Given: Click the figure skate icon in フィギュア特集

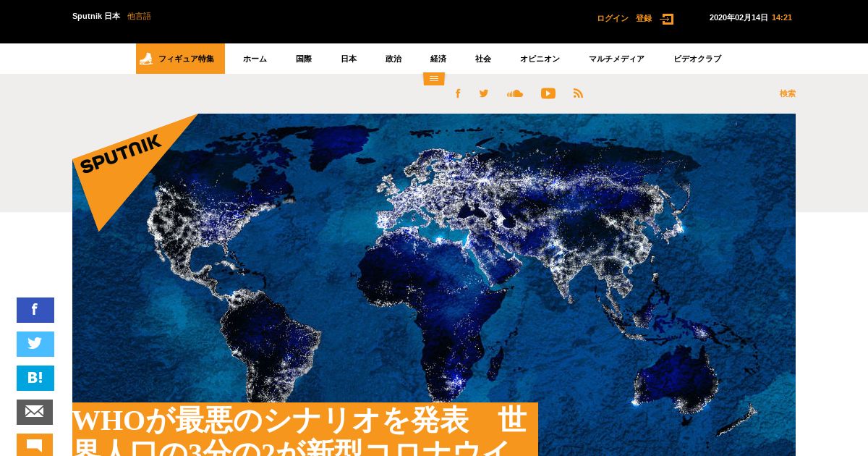Looking at the screenshot, I should click(146, 59).
